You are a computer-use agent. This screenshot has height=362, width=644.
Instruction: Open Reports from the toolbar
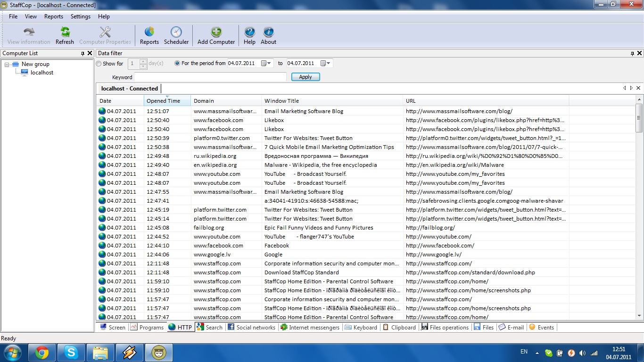(x=149, y=35)
